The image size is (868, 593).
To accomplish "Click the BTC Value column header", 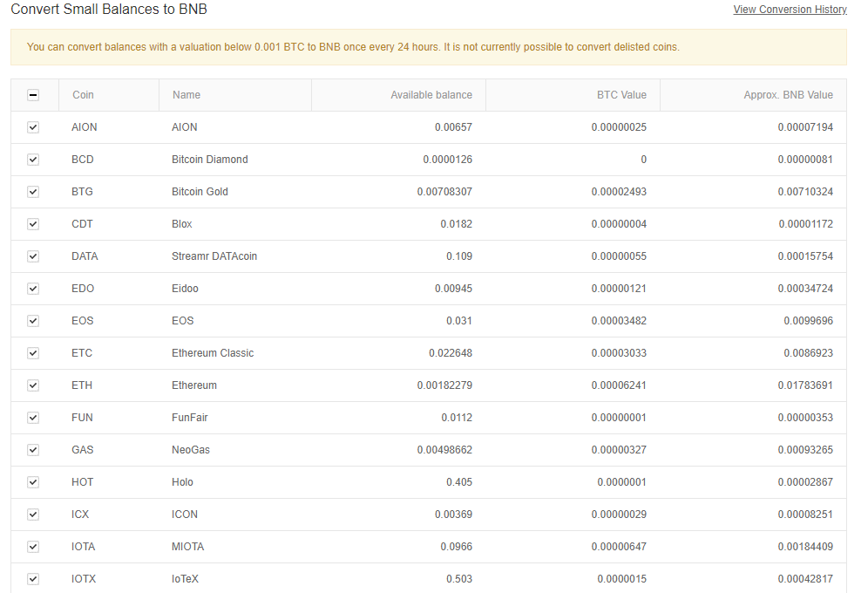I will tap(620, 95).
